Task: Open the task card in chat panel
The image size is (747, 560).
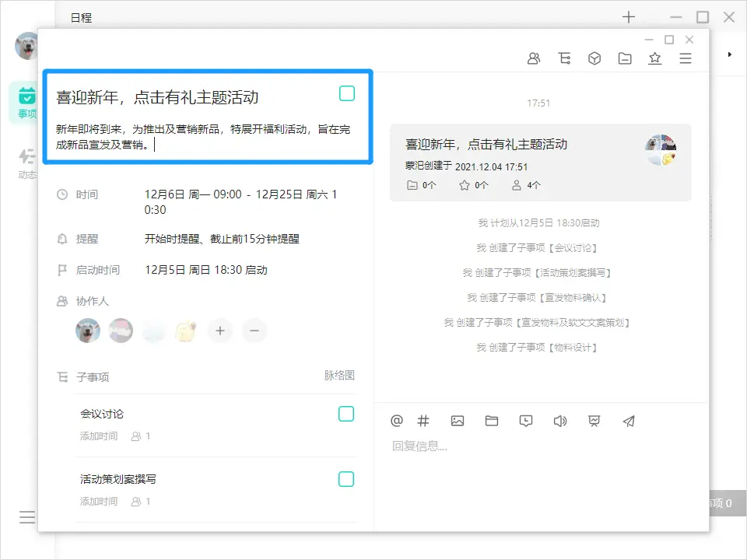Action: tap(541, 163)
